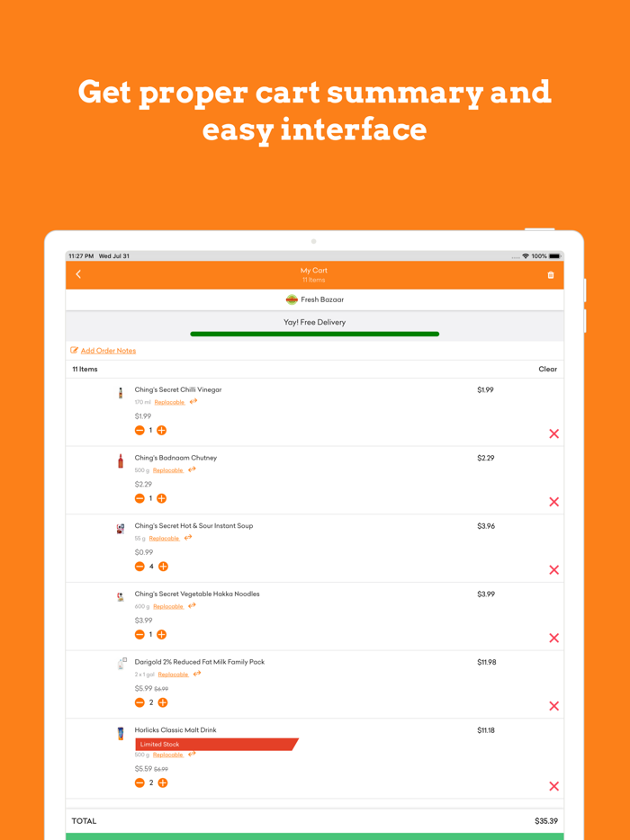
Task: Increase quantity of Ching's Vegetable Hakka Noodles
Action: coord(162,635)
